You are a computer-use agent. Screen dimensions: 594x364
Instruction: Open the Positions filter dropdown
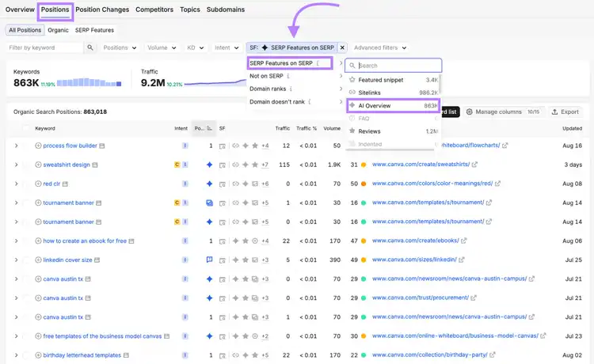point(120,47)
